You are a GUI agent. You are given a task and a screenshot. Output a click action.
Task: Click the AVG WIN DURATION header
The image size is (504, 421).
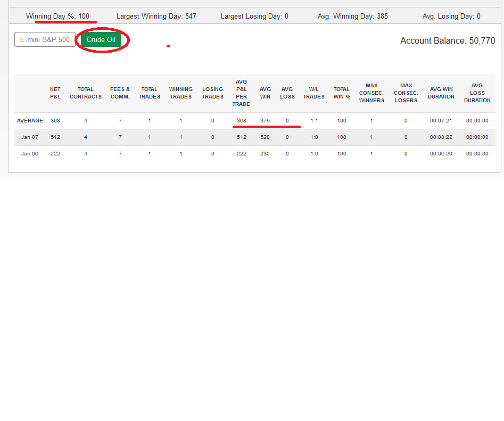pos(441,93)
